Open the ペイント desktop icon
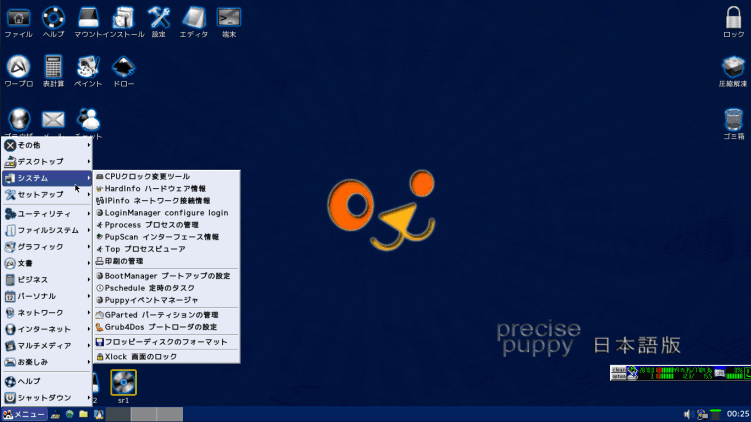Viewport: 751px width, 422px height. pyautogui.click(x=88, y=71)
